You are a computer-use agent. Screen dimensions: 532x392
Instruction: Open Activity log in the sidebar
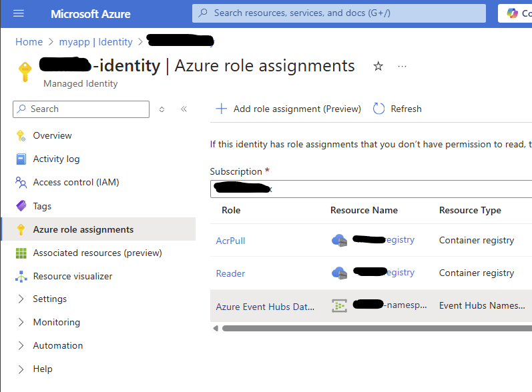[56, 159]
